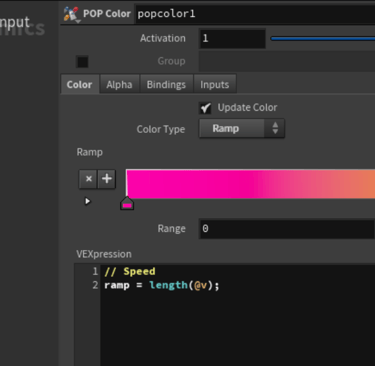This screenshot has height=366, width=375.
Task: Adjust the Activation slider
Action: click(323, 39)
